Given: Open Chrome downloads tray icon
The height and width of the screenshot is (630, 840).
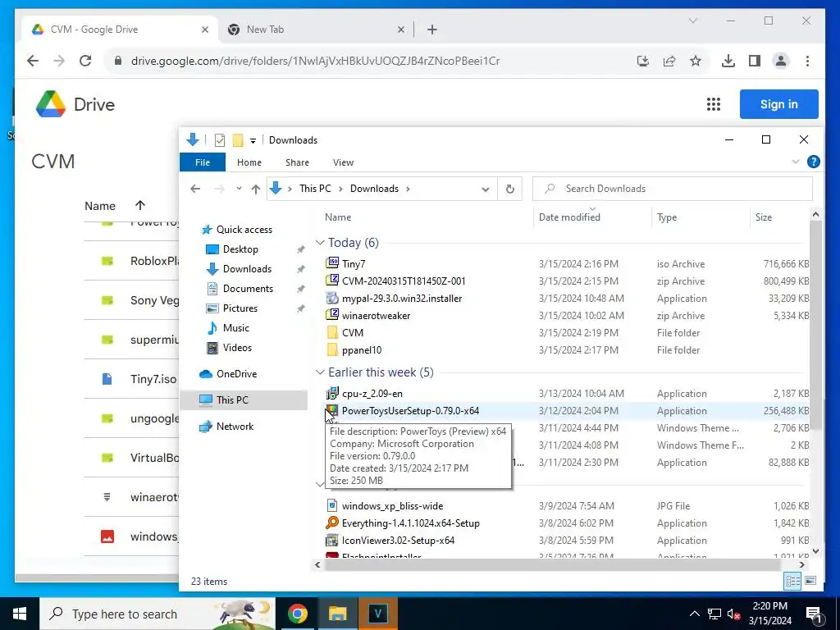Looking at the screenshot, I should coord(728,61).
